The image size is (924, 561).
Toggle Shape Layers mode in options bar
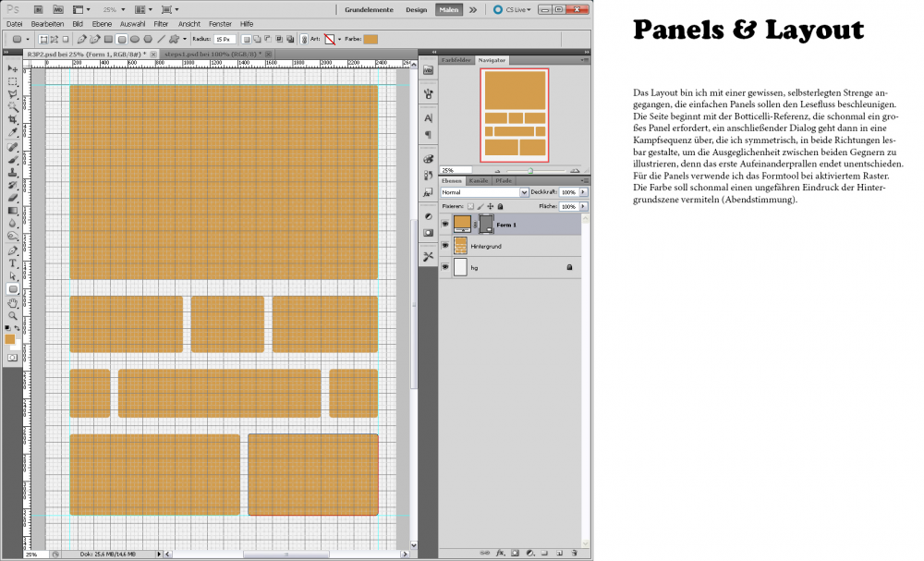[x=43, y=40]
